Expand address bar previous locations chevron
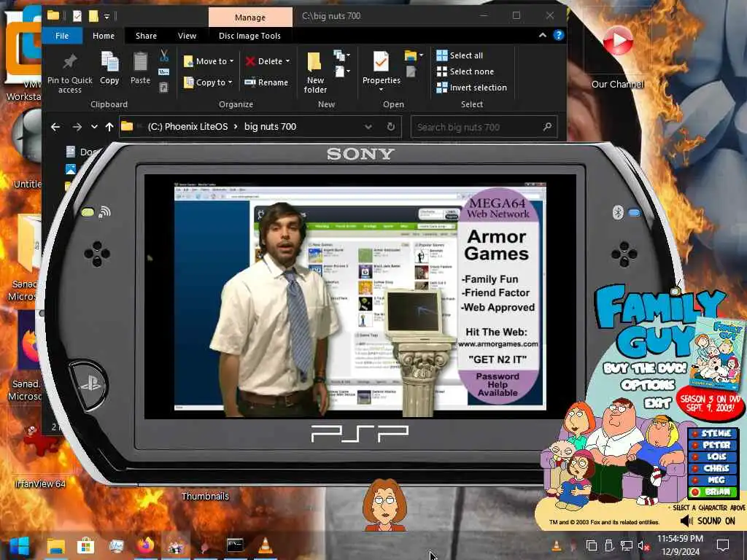This screenshot has width=747, height=560. pos(368,127)
